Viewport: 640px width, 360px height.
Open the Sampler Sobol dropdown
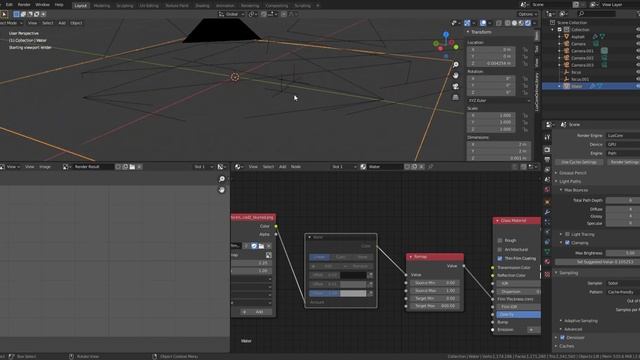tap(623, 283)
